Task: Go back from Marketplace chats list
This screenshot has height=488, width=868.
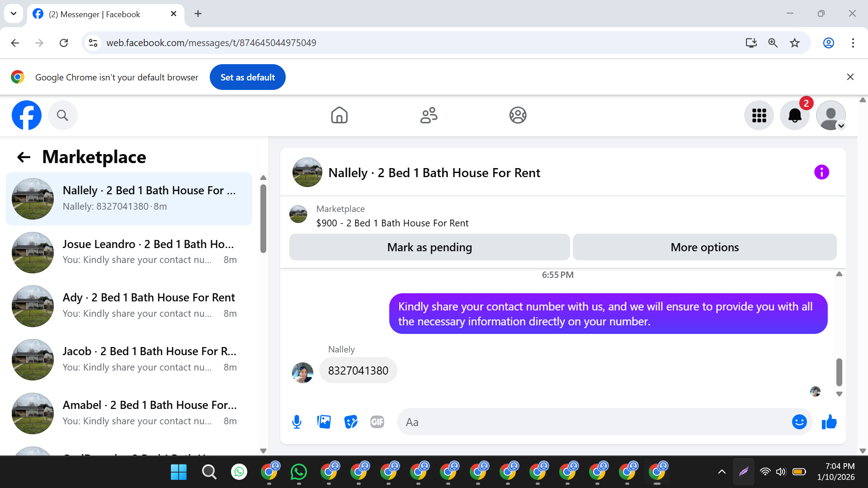Action: (x=24, y=157)
